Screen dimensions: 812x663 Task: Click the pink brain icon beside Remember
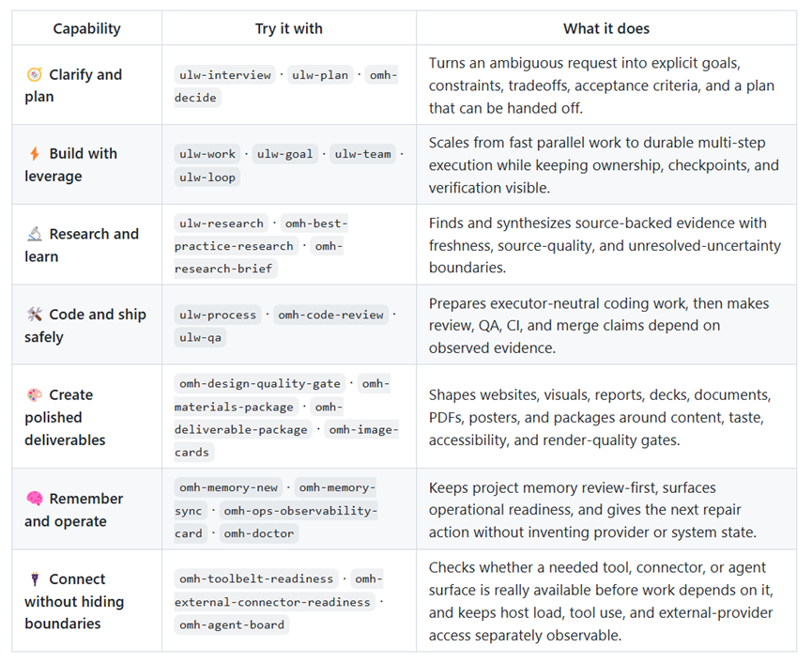coord(35,499)
